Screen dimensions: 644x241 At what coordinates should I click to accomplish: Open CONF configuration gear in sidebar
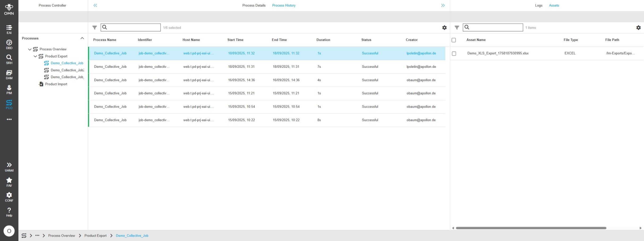pyautogui.click(x=9, y=197)
